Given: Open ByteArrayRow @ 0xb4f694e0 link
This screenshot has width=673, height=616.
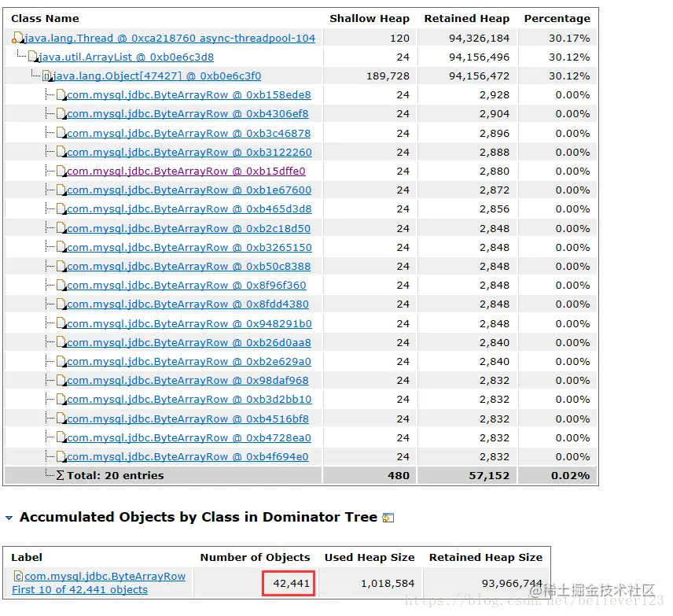Looking at the screenshot, I should [x=188, y=457].
